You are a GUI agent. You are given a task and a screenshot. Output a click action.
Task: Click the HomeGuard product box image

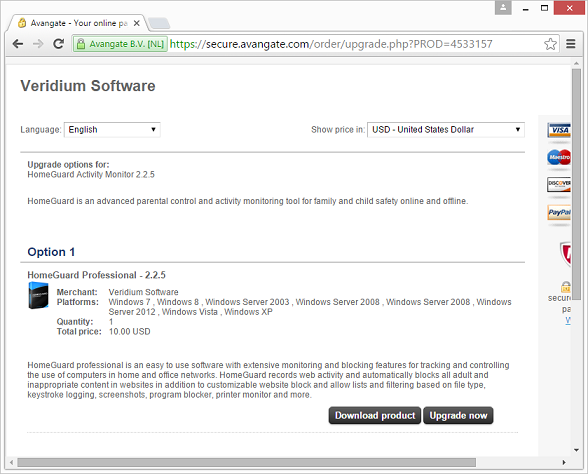(39, 296)
